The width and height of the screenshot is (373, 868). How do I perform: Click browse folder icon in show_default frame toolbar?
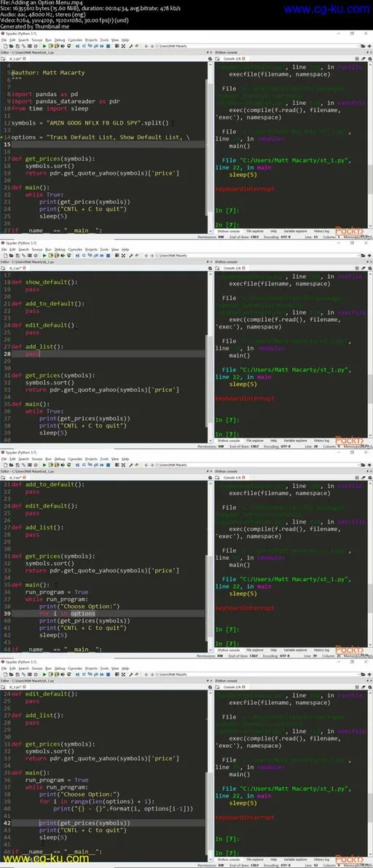tap(363, 256)
